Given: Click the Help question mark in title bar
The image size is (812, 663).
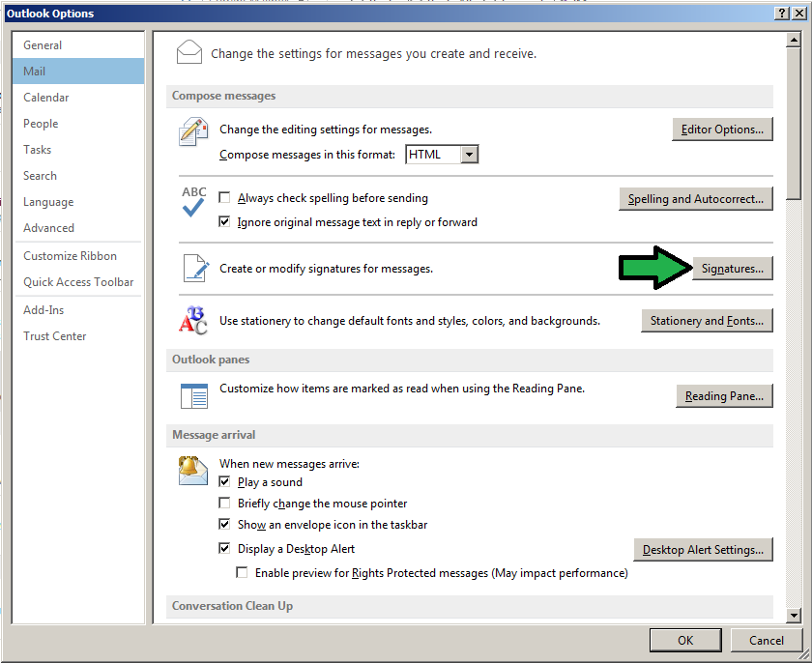Looking at the screenshot, I should pyautogui.click(x=781, y=14).
